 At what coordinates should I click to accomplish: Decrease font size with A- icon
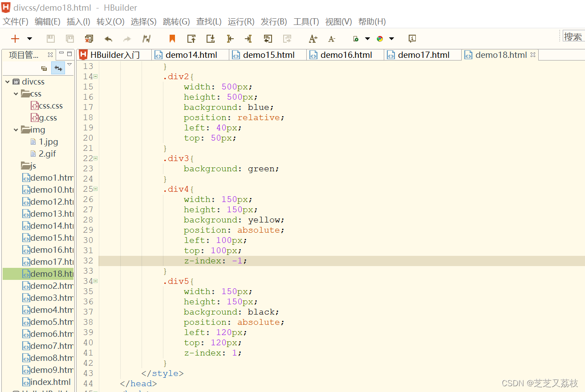pyautogui.click(x=332, y=39)
